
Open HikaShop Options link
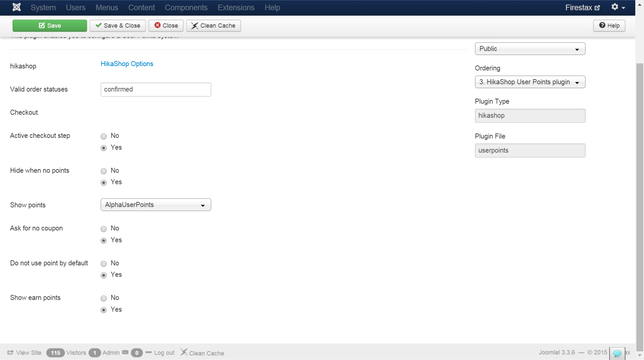(127, 64)
